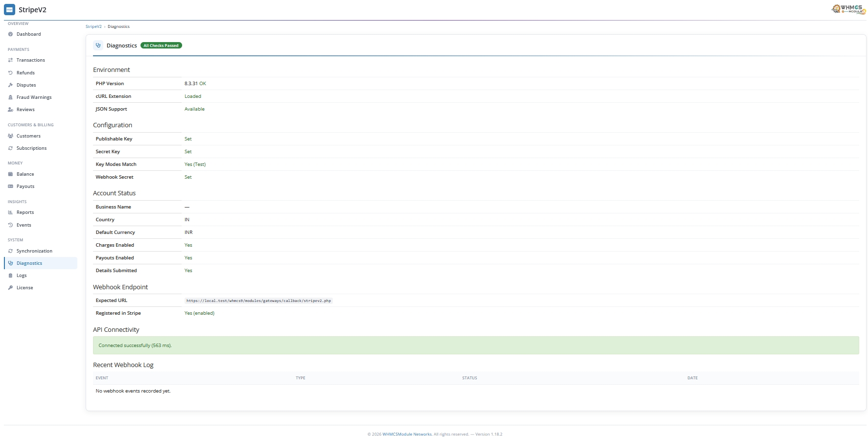The height and width of the screenshot is (441, 868).
Task: Click the StripeV2 breadcrumb link
Action: [x=94, y=26]
